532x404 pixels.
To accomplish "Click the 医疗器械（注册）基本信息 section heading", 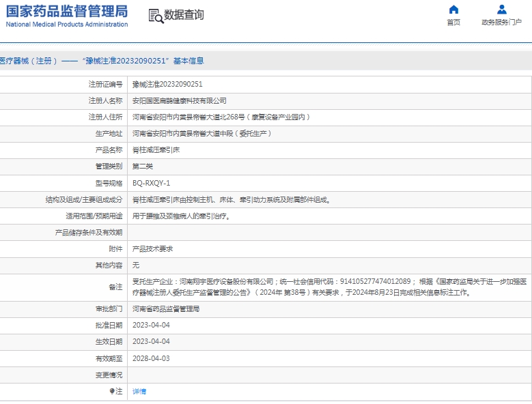I will tap(102, 61).
